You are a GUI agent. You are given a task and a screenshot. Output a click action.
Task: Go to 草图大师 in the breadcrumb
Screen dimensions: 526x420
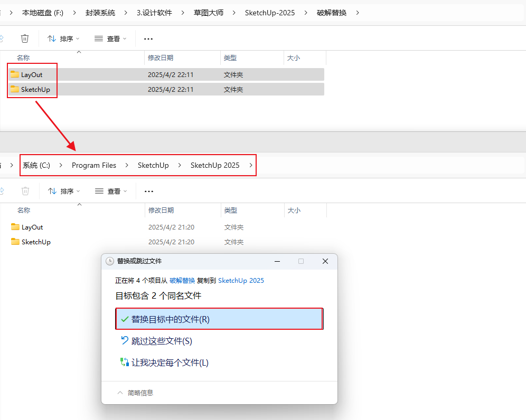(x=208, y=13)
